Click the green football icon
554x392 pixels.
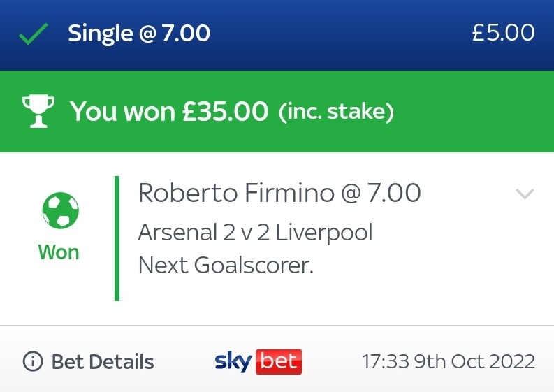click(x=60, y=210)
